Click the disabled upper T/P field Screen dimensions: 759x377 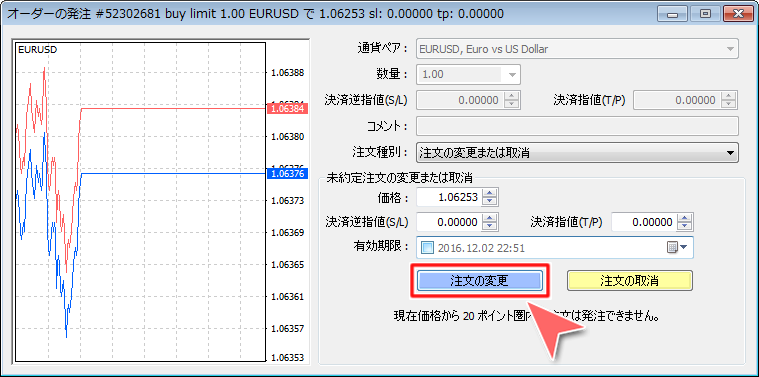point(677,101)
